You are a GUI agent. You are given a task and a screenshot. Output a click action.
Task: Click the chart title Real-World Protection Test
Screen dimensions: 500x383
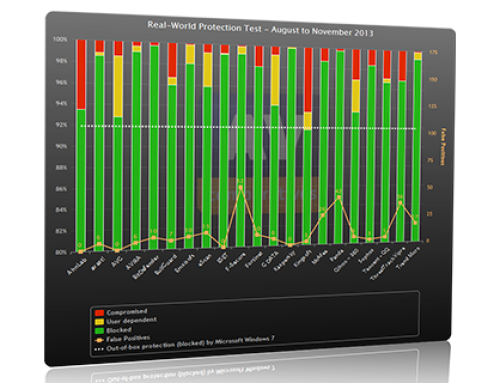[260, 29]
